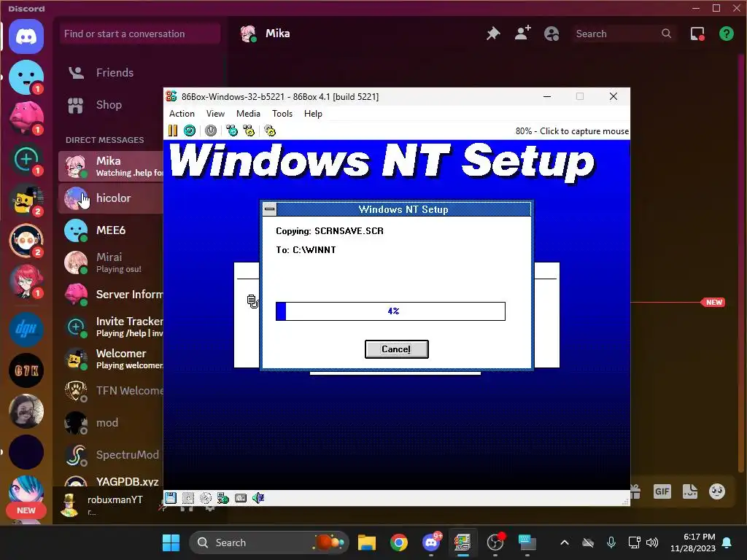This screenshot has height=560, width=747.
Task: Open 86Box settings gear toolbar icon
Action: [x=270, y=131]
